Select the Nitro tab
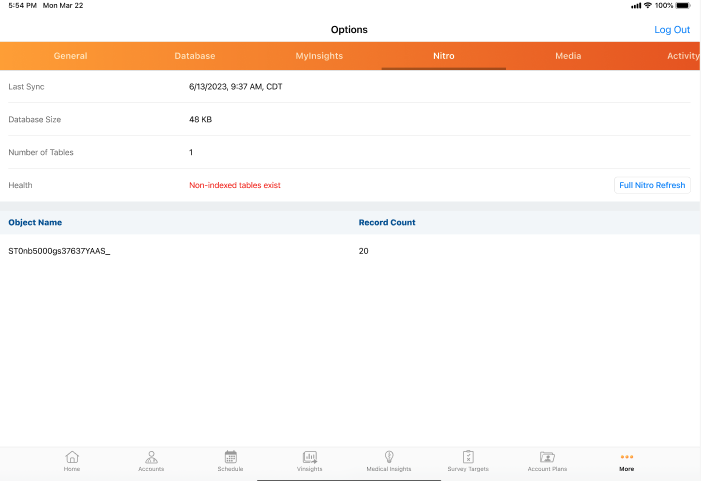This screenshot has height=481, width=701. 443,56
